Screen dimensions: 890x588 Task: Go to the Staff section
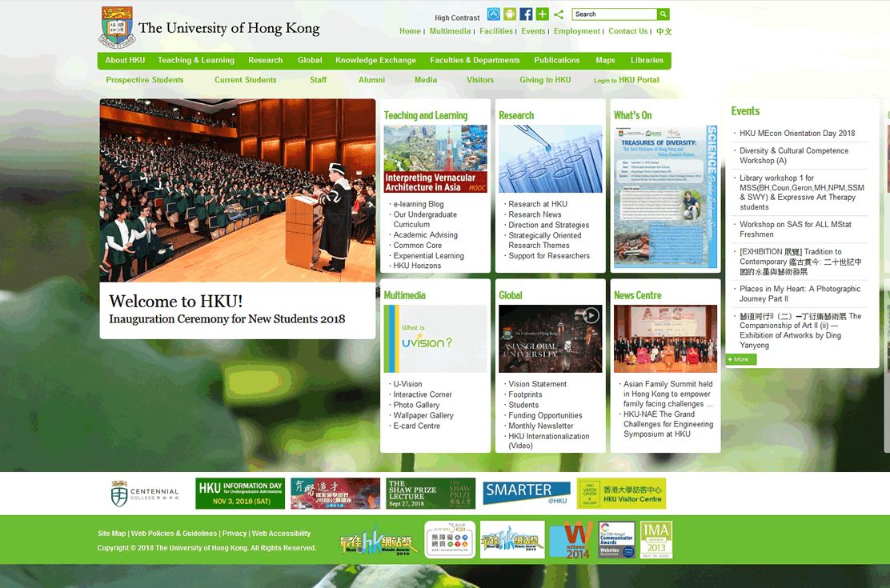(318, 80)
